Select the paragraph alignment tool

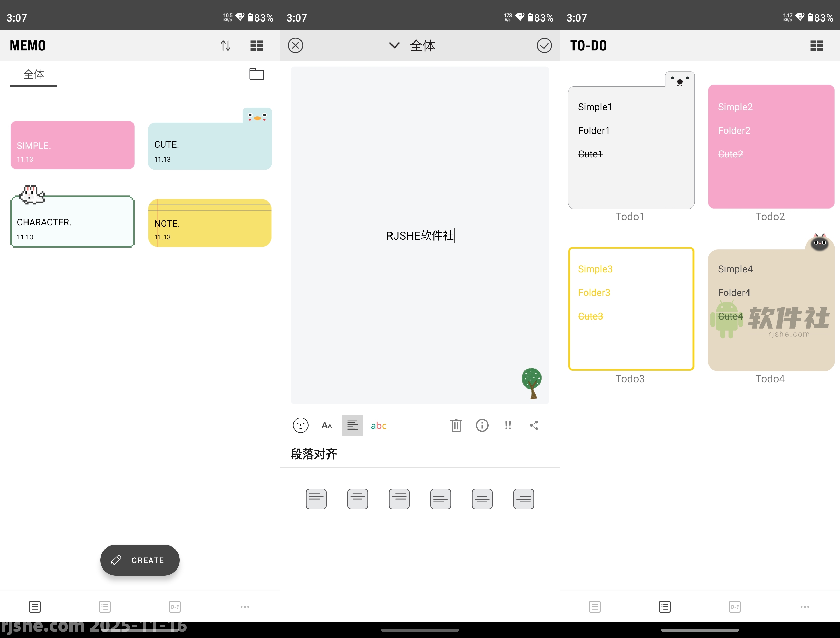pyautogui.click(x=352, y=425)
